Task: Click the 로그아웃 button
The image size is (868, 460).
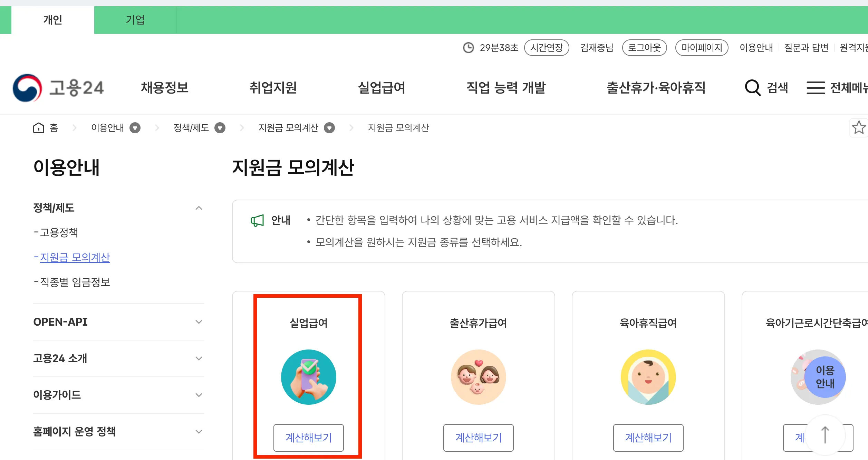Action: pyautogui.click(x=644, y=48)
